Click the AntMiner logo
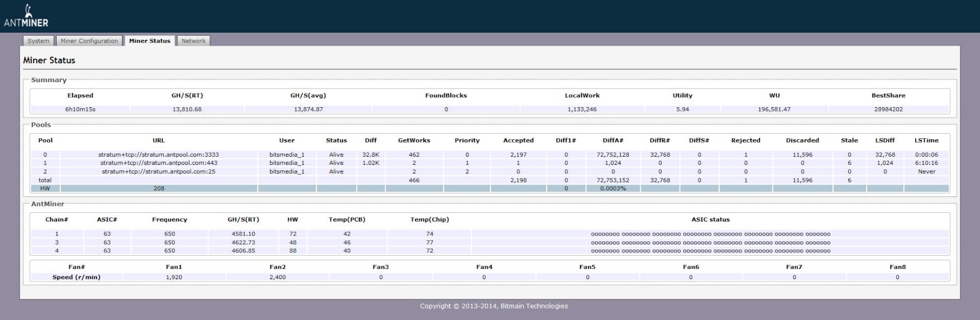980x320 pixels. [x=26, y=16]
